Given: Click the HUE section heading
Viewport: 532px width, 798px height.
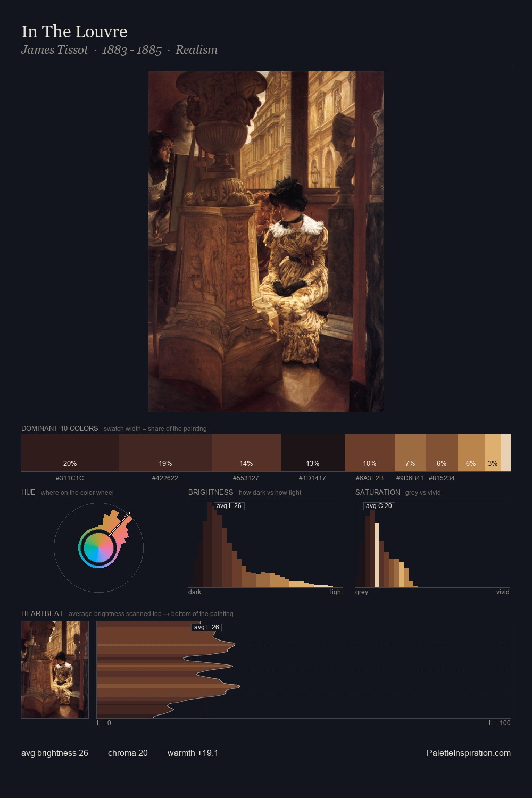Looking at the screenshot, I should point(28,492).
